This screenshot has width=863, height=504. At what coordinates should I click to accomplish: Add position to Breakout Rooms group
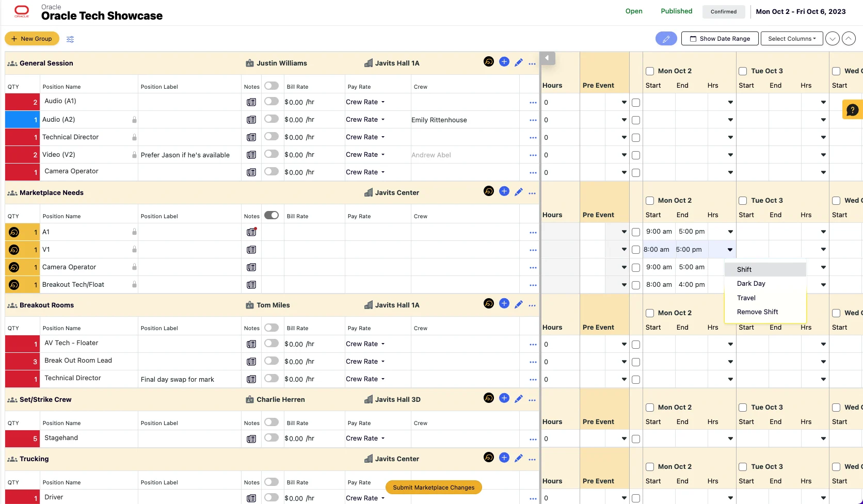coord(504,303)
